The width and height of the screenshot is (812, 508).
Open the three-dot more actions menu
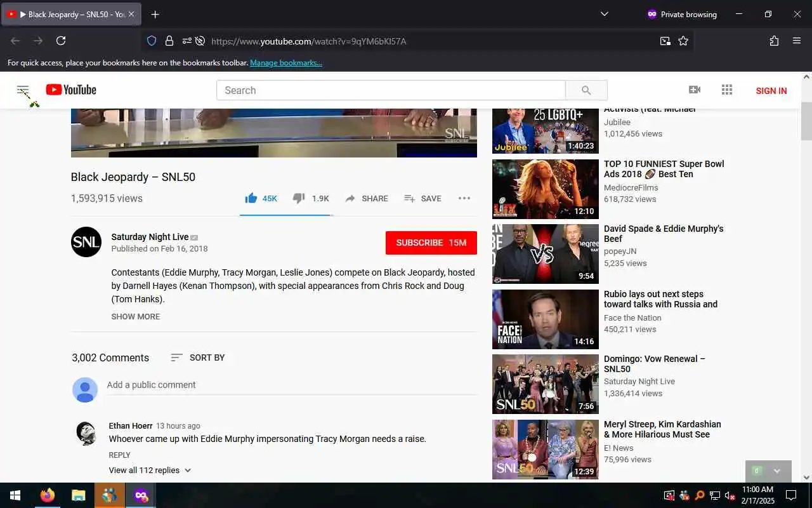click(464, 198)
